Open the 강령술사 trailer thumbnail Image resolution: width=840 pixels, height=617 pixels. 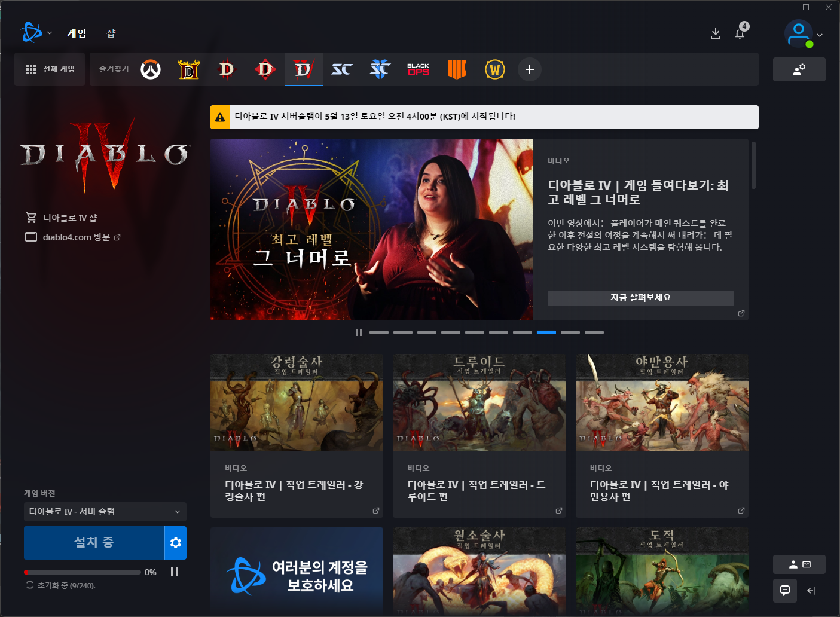tap(297, 402)
